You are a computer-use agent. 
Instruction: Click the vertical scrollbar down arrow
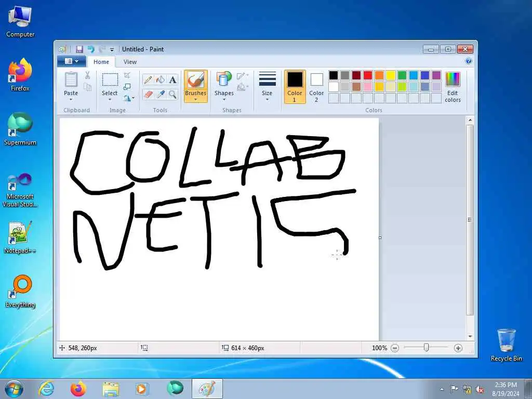coord(470,336)
